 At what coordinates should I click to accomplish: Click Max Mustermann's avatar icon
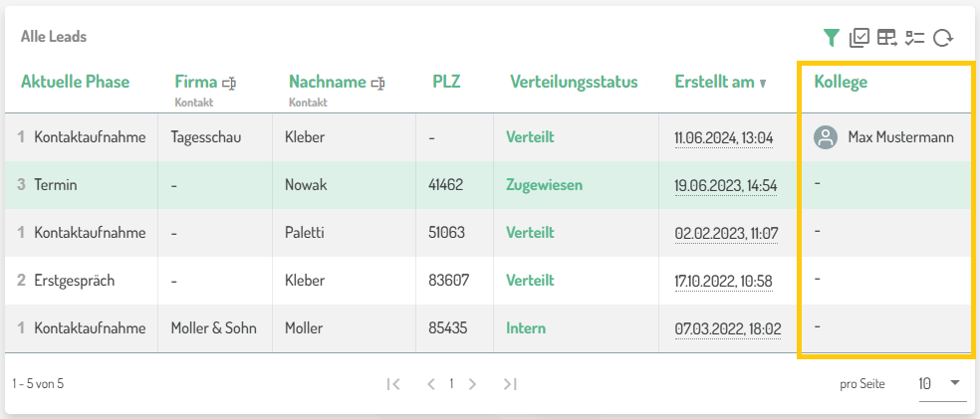tap(825, 137)
